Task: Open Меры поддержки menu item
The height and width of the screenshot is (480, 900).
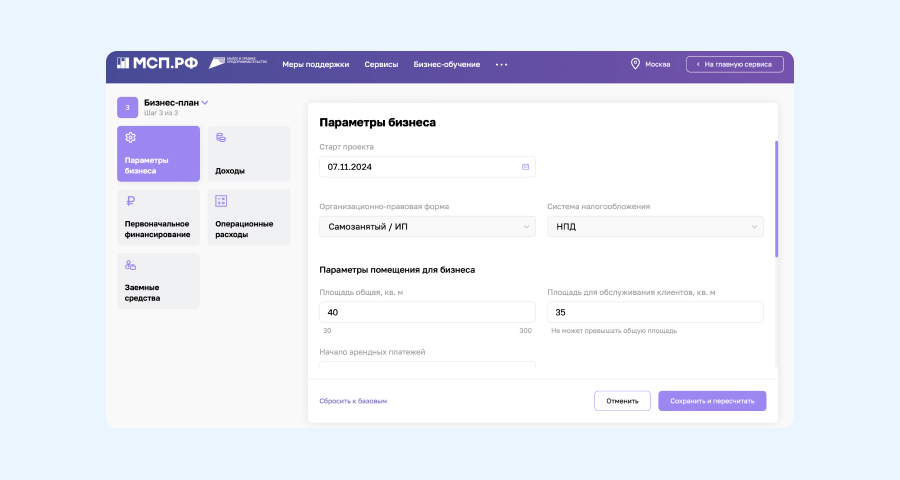Action: coord(316,64)
